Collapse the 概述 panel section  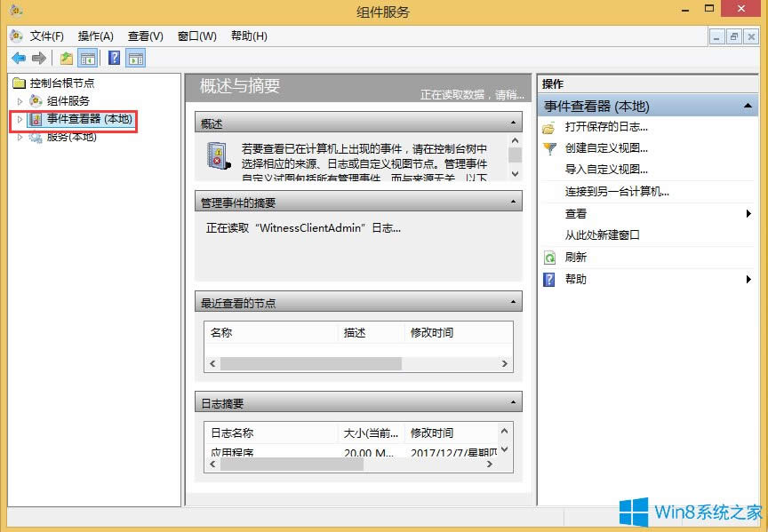click(513, 122)
